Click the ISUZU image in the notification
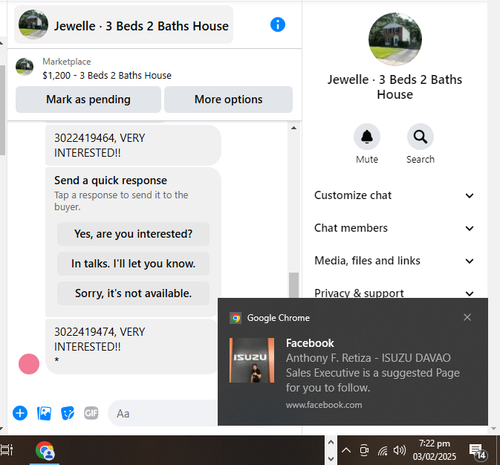500x465 pixels. [252, 360]
